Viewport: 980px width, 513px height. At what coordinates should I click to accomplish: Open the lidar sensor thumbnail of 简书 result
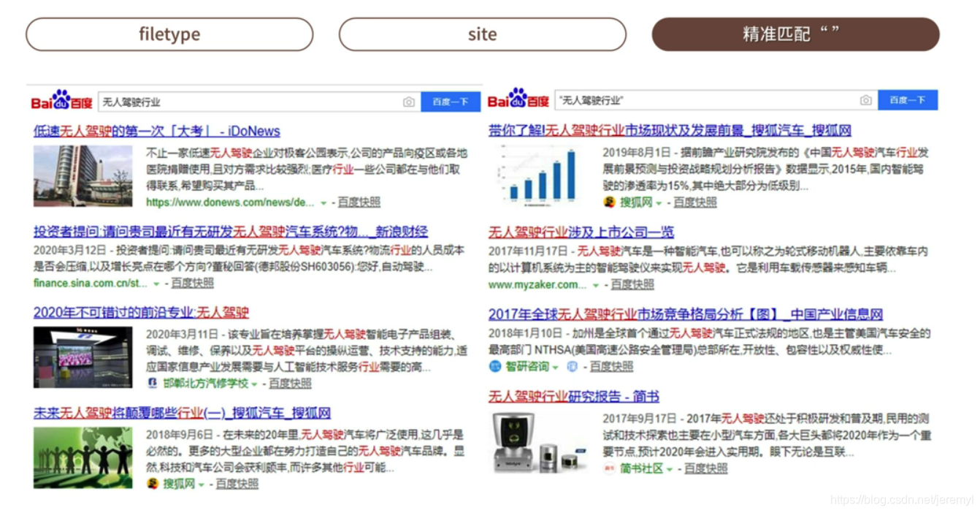tap(539, 441)
